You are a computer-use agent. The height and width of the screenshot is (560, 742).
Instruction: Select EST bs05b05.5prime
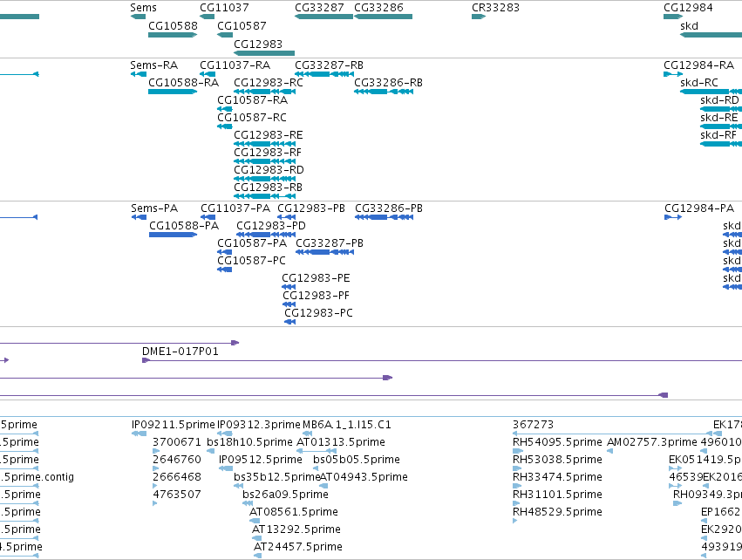click(357, 460)
